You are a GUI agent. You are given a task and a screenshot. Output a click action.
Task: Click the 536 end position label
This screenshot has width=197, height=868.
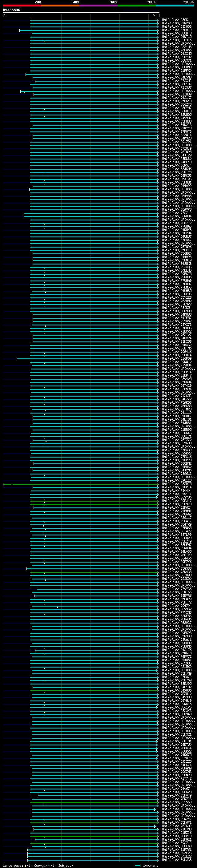pos(155,15)
